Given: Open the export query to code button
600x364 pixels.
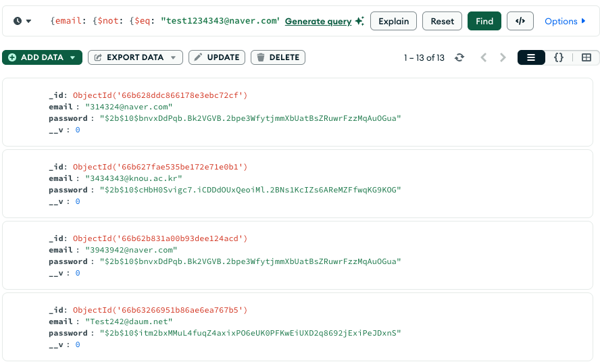Looking at the screenshot, I should point(520,21).
